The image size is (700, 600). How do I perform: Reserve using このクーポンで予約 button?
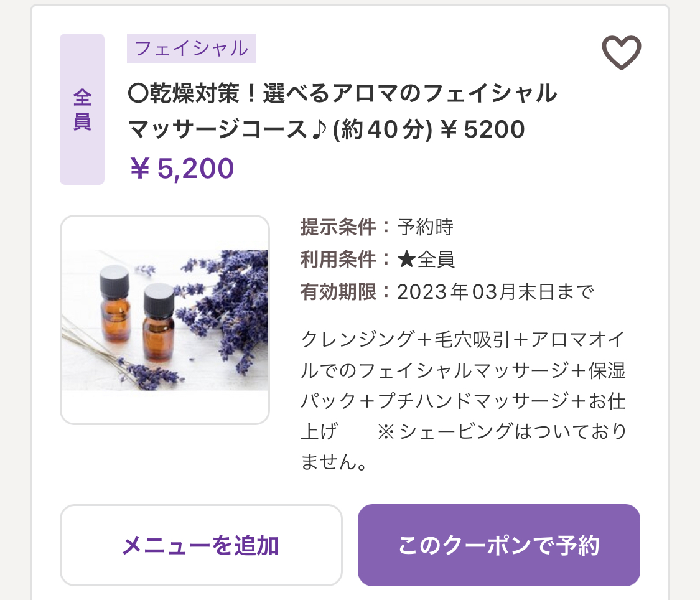coord(498,545)
